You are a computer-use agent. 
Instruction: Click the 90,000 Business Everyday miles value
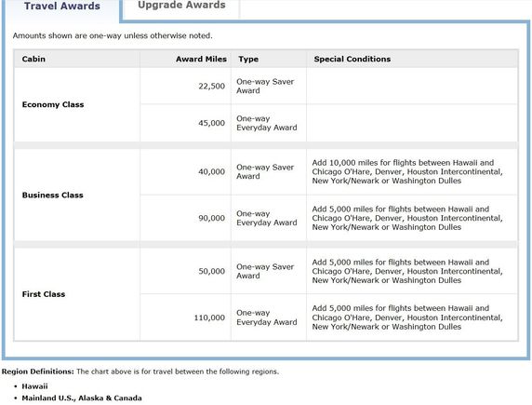pyautogui.click(x=212, y=218)
